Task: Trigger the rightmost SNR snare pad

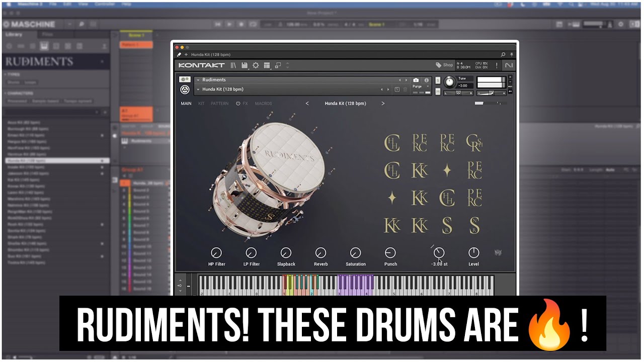Action: [474, 225]
